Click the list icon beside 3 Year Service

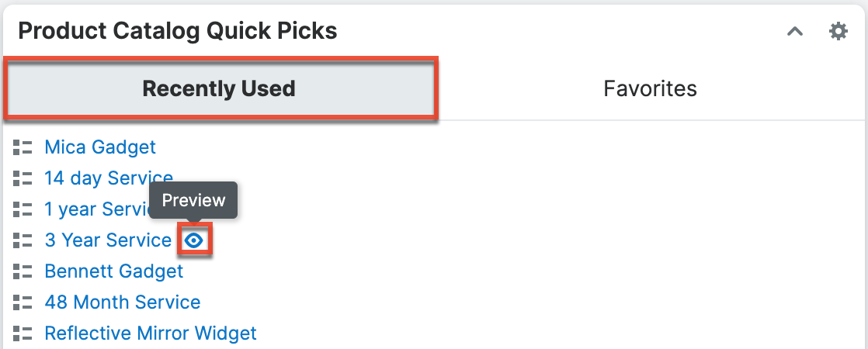tap(23, 240)
